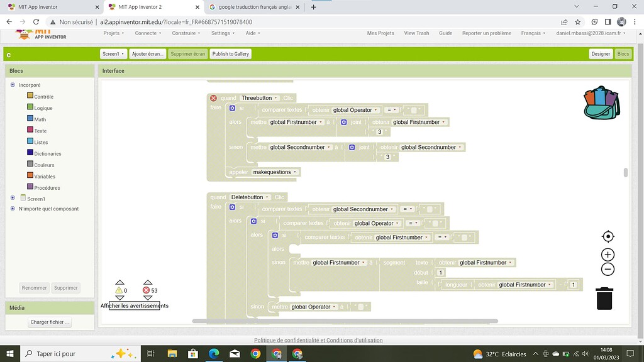Click the red error icon on Threebutton block
The width and height of the screenshot is (644, 362).
click(x=213, y=98)
